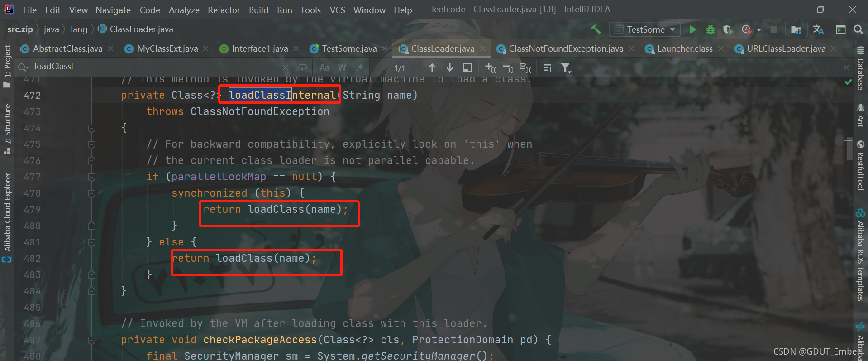Screen dimensions: 868x361
Task: Open Project Structure folder icon in toolbar
Action: [x=796, y=29]
